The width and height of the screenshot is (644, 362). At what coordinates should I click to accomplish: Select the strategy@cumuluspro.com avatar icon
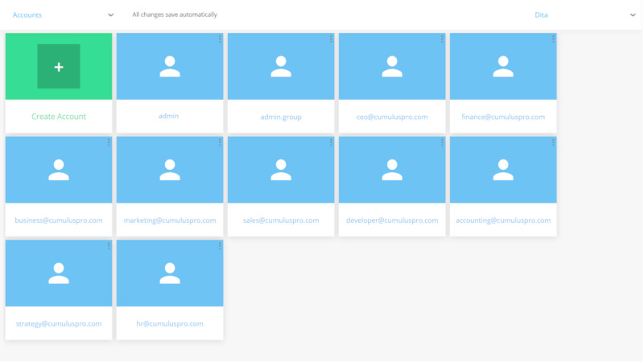pyautogui.click(x=59, y=274)
